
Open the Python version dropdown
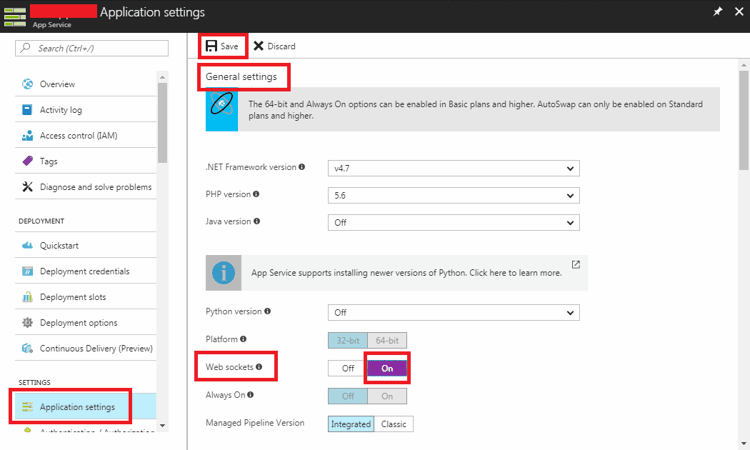pyautogui.click(x=453, y=313)
